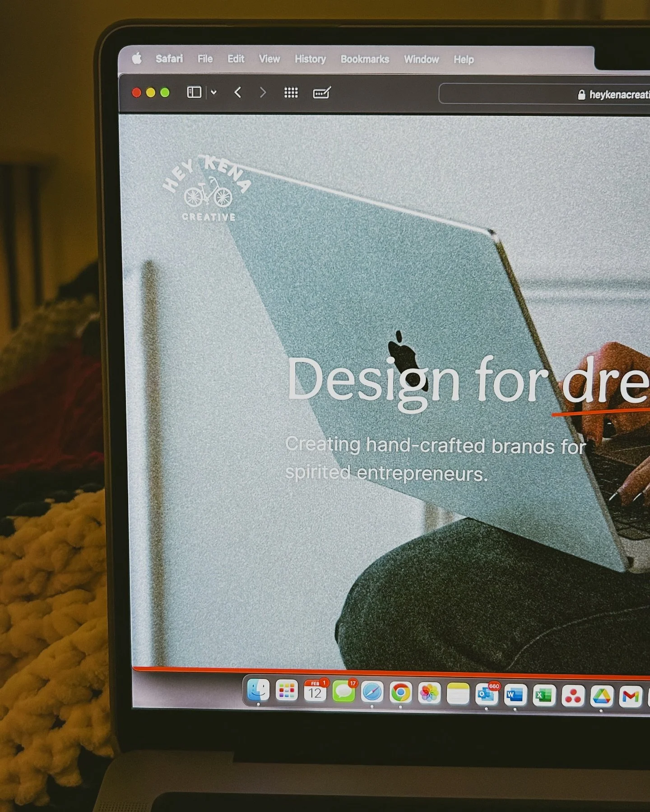
Task: Go back to the previous page
Action: click(x=238, y=92)
